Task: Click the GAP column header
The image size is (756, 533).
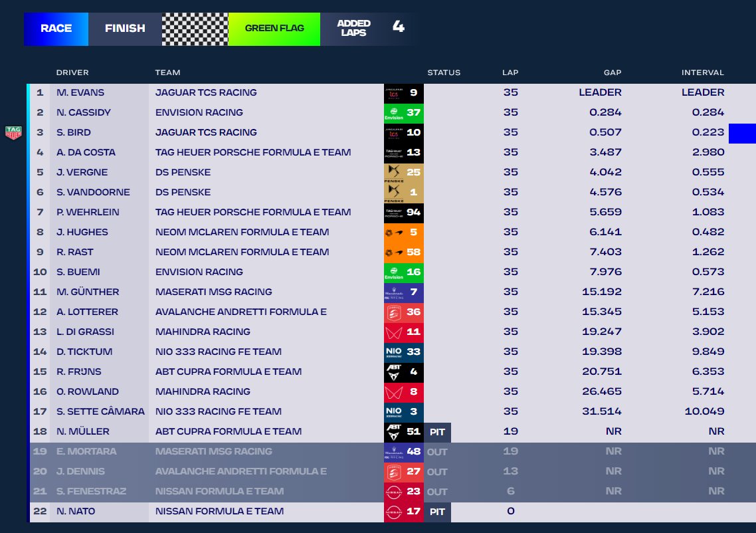Action: point(613,72)
